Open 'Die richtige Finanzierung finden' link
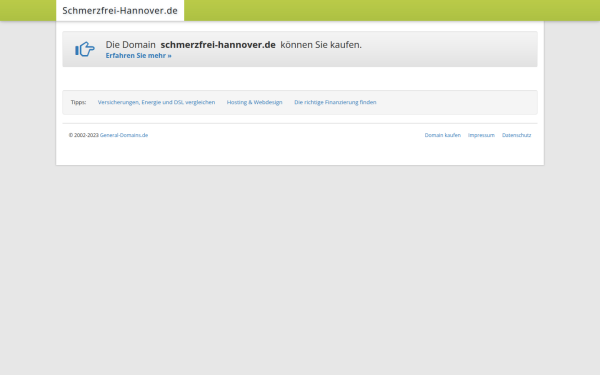Screen dimensions: 600x375 335,102
